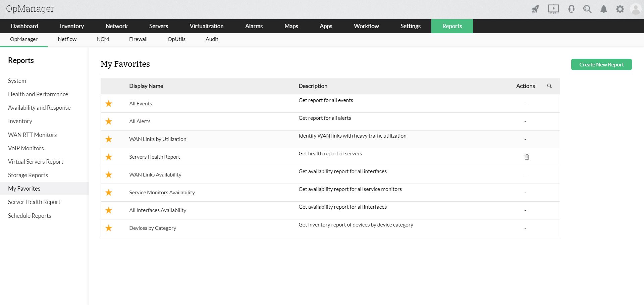Open the alarm bell notifications
644x305 pixels.
603,9
